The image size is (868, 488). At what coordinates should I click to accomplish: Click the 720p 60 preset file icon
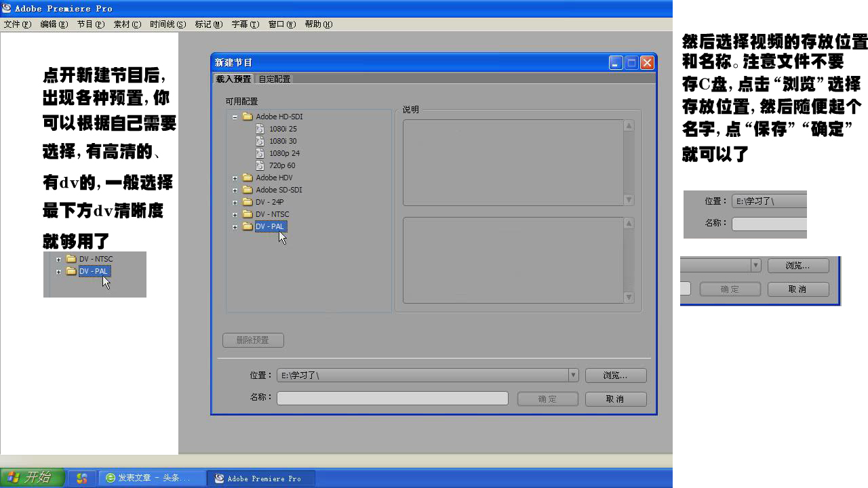(260, 165)
